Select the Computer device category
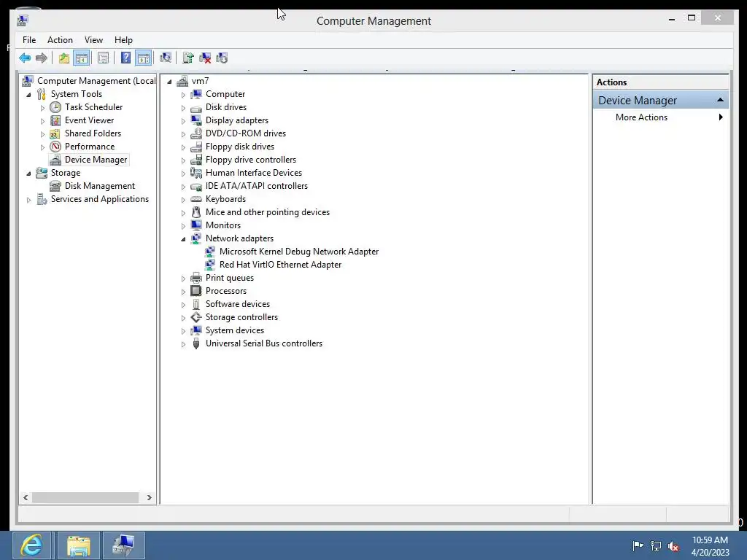The image size is (747, 560). click(225, 94)
